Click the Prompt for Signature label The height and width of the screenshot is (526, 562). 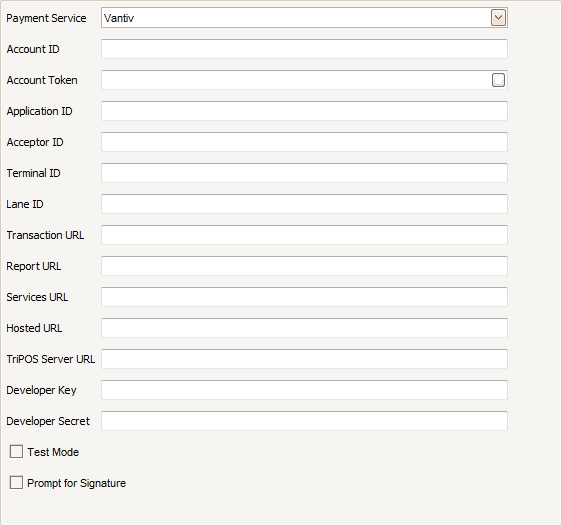(77, 483)
